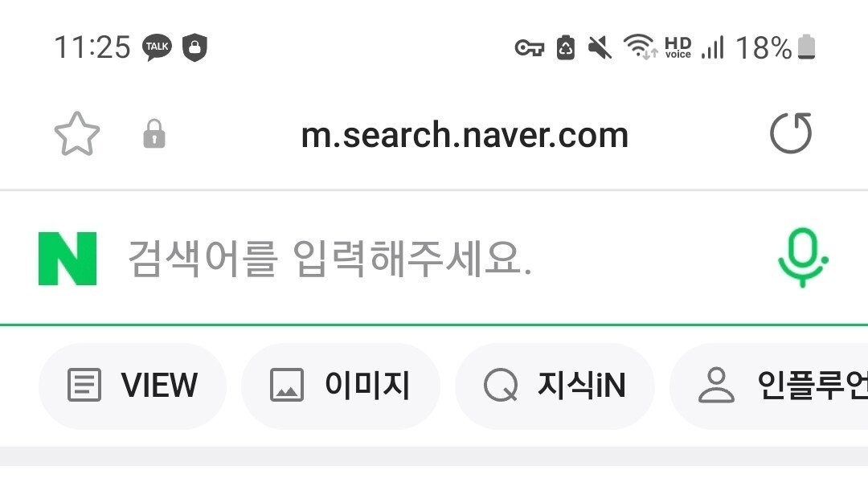Tap the m.search.naver.com address bar
The width and height of the screenshot is (868, 482).
465,135
